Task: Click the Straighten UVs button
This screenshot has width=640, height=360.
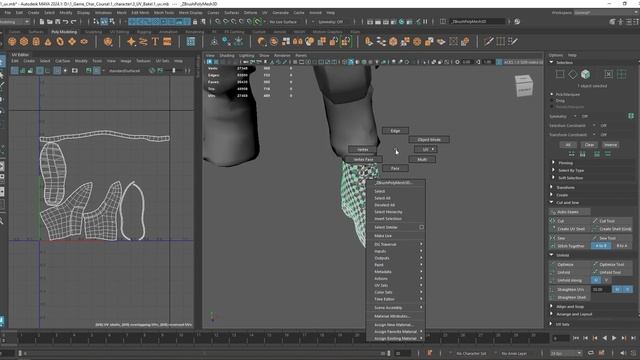Action: (569, 289)
